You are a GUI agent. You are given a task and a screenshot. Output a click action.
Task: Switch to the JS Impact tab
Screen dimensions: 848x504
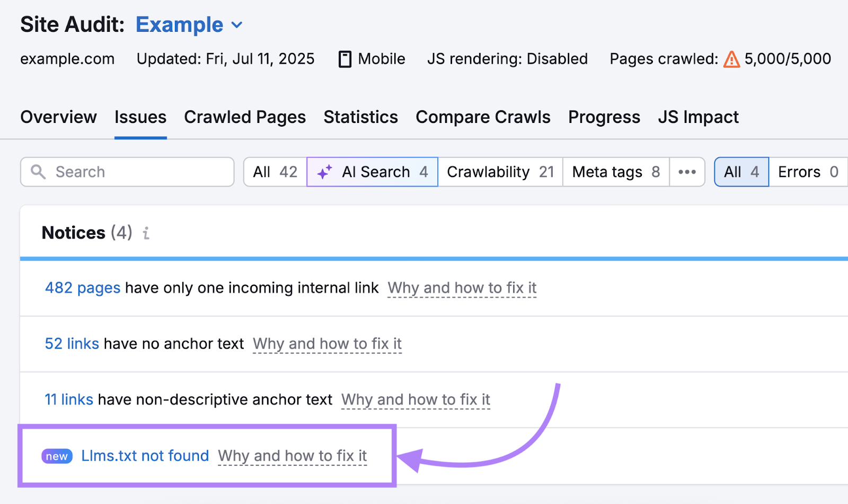698,117
